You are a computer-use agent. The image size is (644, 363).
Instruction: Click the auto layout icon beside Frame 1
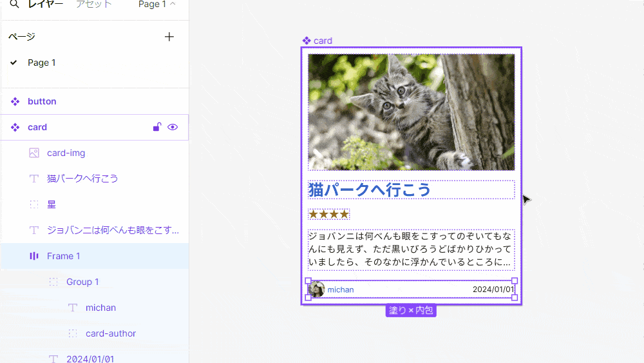pyautogui.click(x=34, y=256)
